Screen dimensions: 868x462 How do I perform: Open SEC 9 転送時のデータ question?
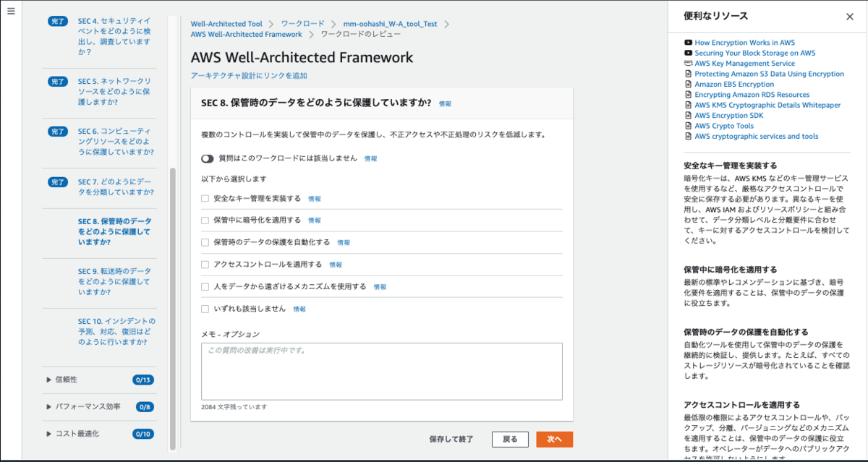(x=116, y=282)
